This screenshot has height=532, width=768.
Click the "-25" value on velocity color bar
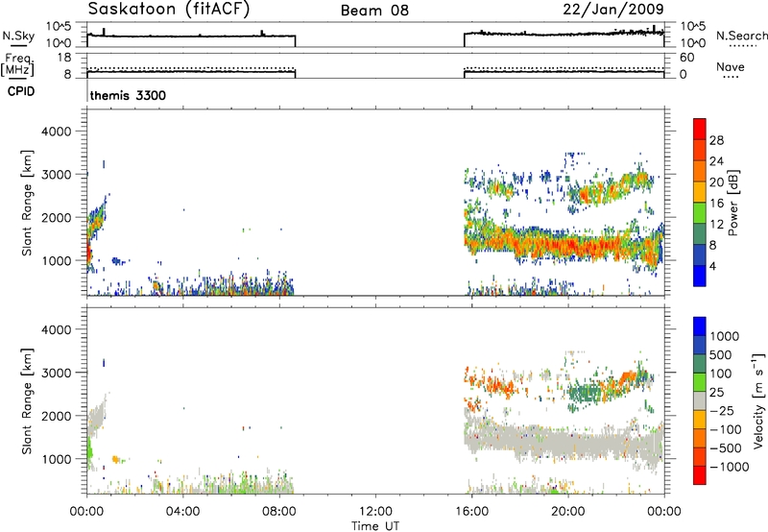point(722,411)
